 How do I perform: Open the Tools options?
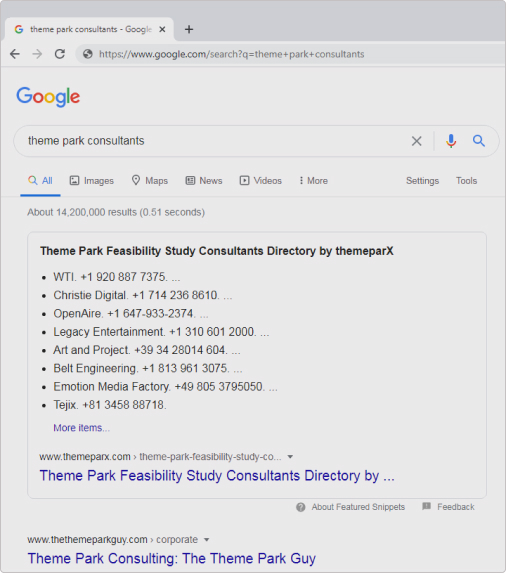(466, 181)
